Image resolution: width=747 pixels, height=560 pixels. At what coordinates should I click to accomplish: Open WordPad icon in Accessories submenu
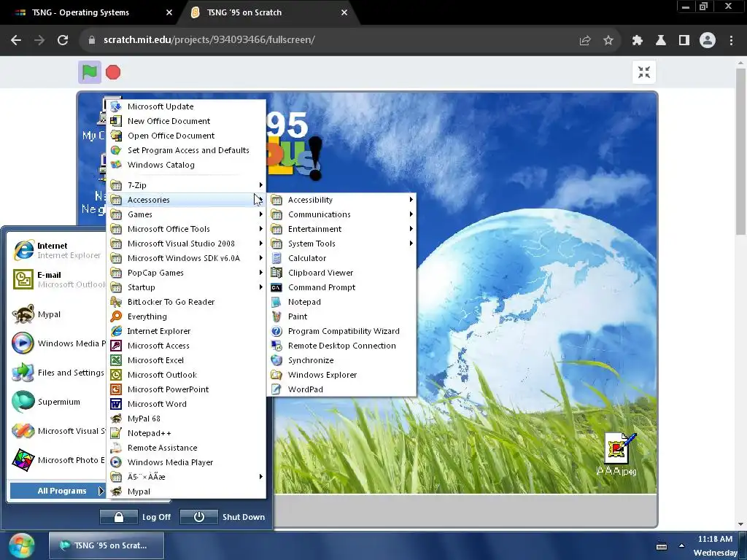coord(276,389)
